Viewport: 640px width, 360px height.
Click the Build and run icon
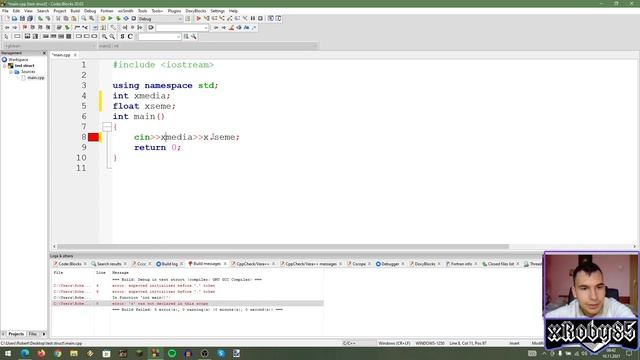click(x=118, y=19)
